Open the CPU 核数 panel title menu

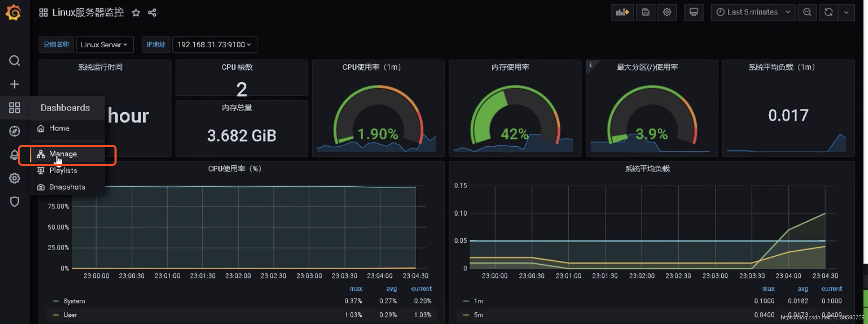(237, 67)
